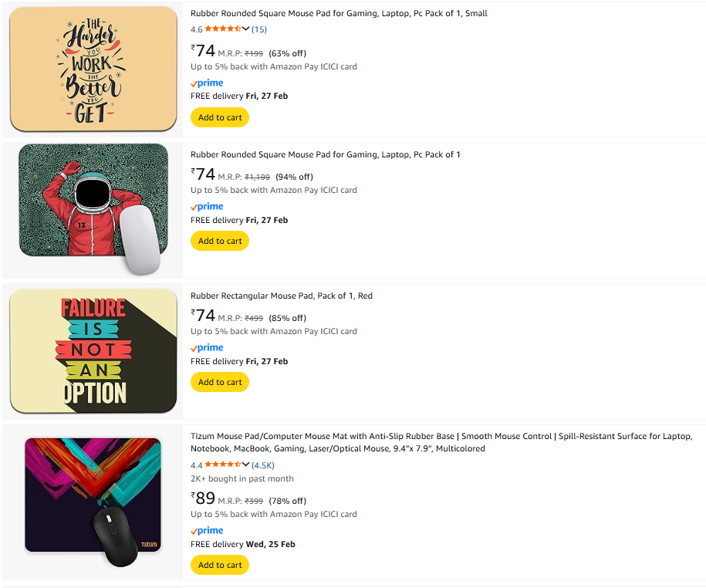Click the 4.6 star rating icons
Image resolution: width=706 pixels, height=588 pixels.
(x=222, y=29)
